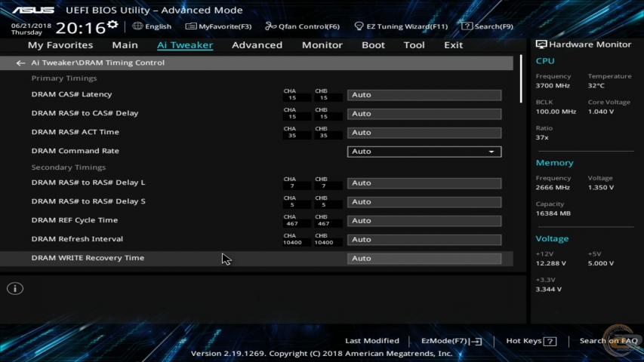Screen dimensions: 644x362
Task: Launch Qfan Control(F6) label
Action: click(x=309, y=26)
